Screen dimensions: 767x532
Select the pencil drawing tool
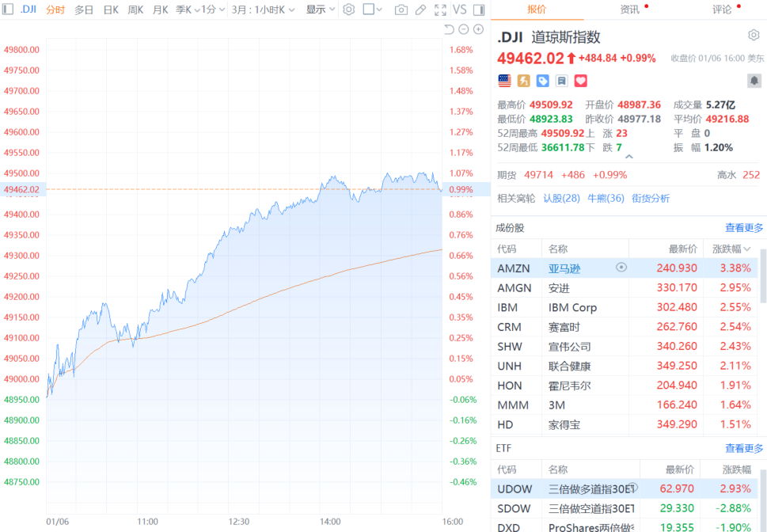pos(420,9)
